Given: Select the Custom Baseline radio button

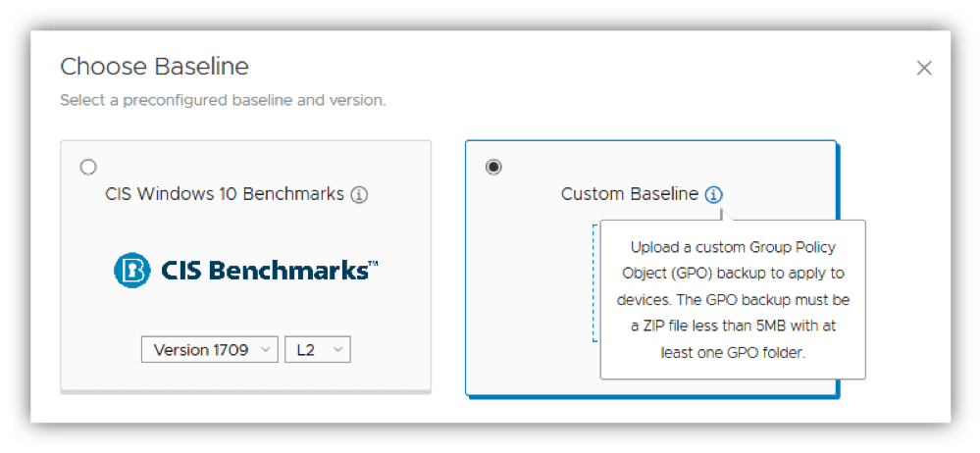Looking at the screenshot, I should (x=493, y=167).
